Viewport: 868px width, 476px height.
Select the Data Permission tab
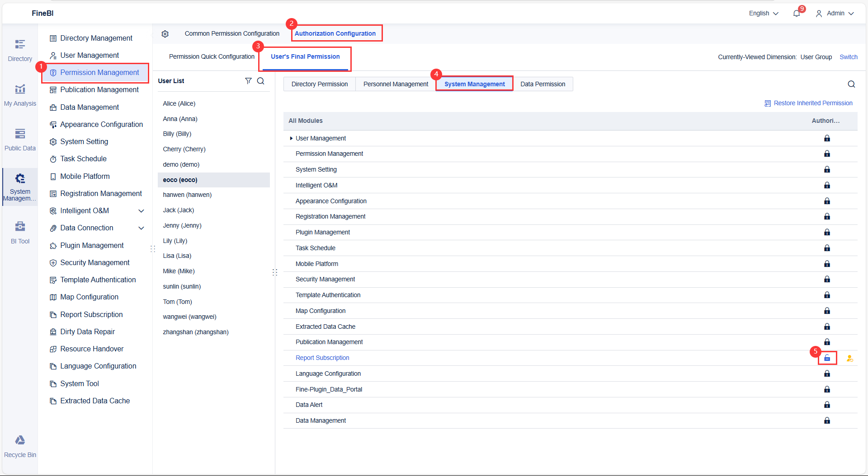pyautogui.click(x=542, y=84)
